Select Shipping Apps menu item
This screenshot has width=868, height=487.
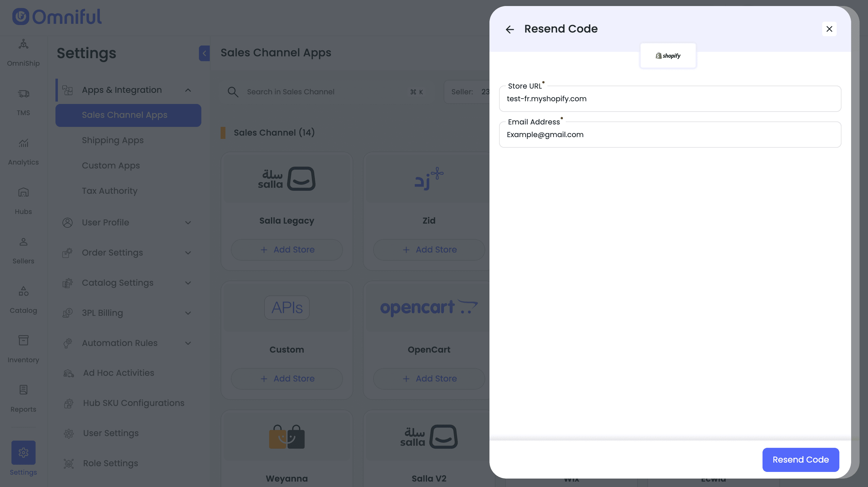[x=112, y=140]
